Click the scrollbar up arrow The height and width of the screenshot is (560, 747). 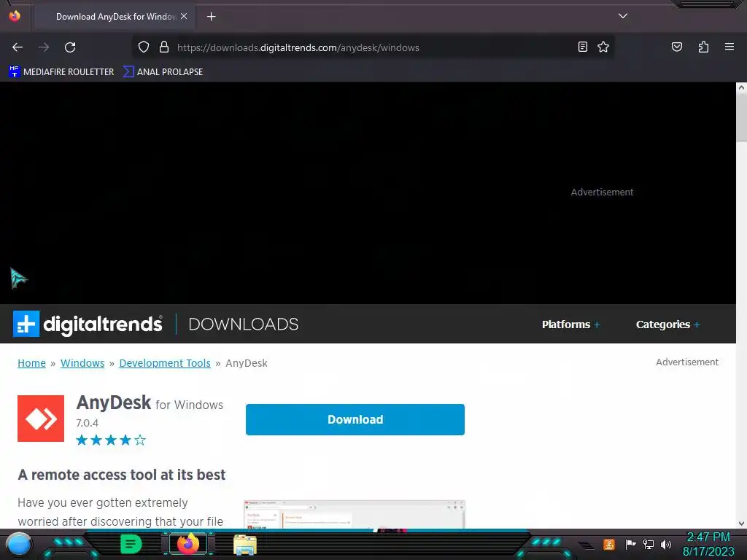coord(741,87)
